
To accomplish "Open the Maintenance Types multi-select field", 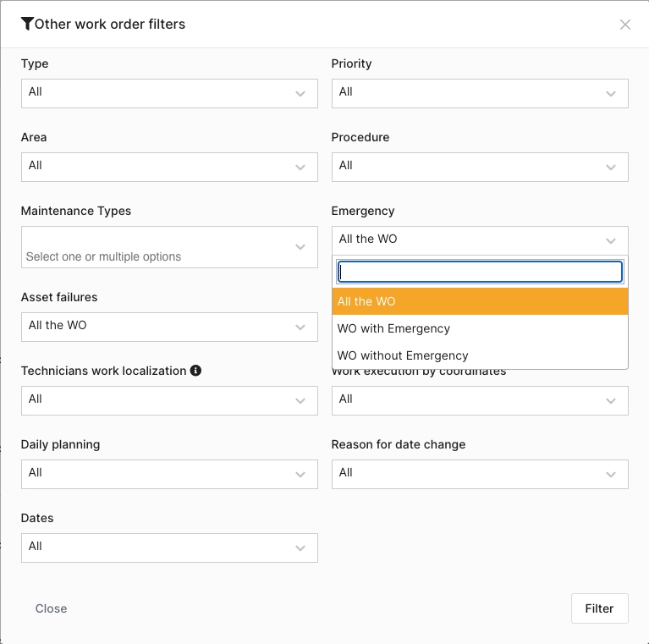I will 169,247.
